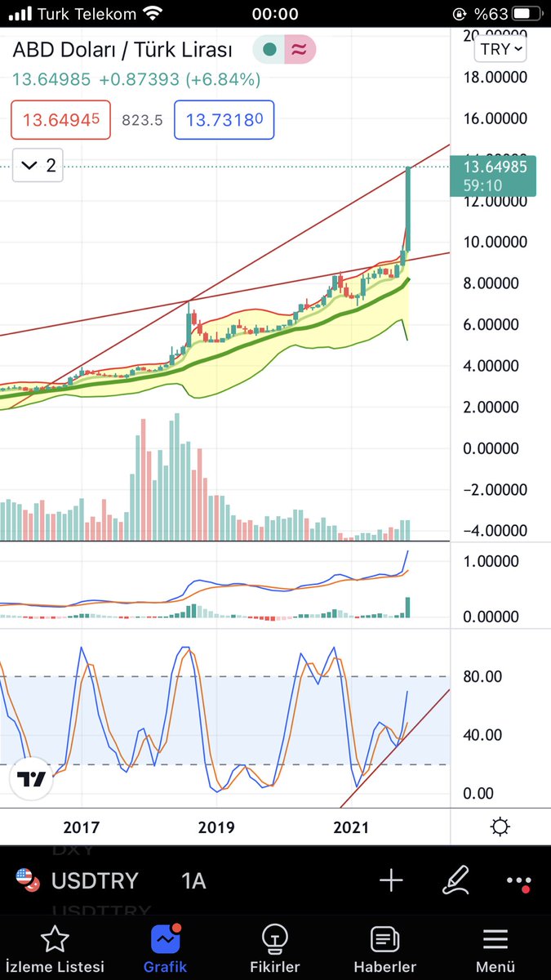Viewport: 551px width, 980px height.
Task: Tap the Haberler newspaper icon
Action: pyautogui.click(x=384, y=939)
